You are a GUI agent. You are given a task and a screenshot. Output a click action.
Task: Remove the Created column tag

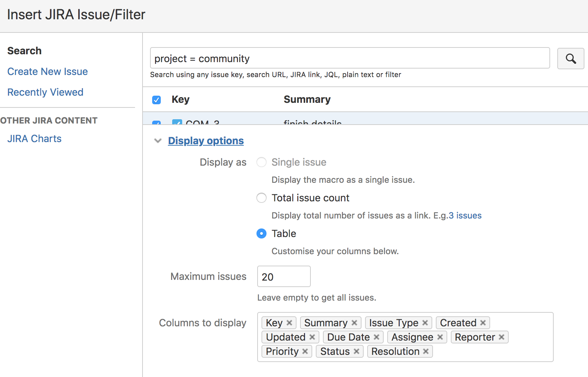[483, 322]
